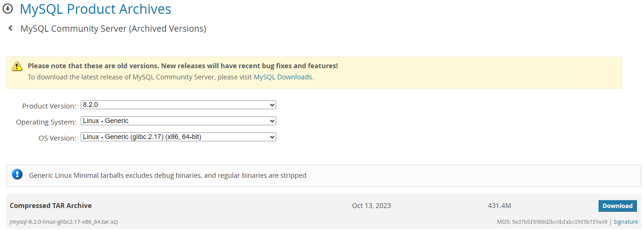644x230 pixels.
Task: Open the Signature link
Action: click(625, 222)
